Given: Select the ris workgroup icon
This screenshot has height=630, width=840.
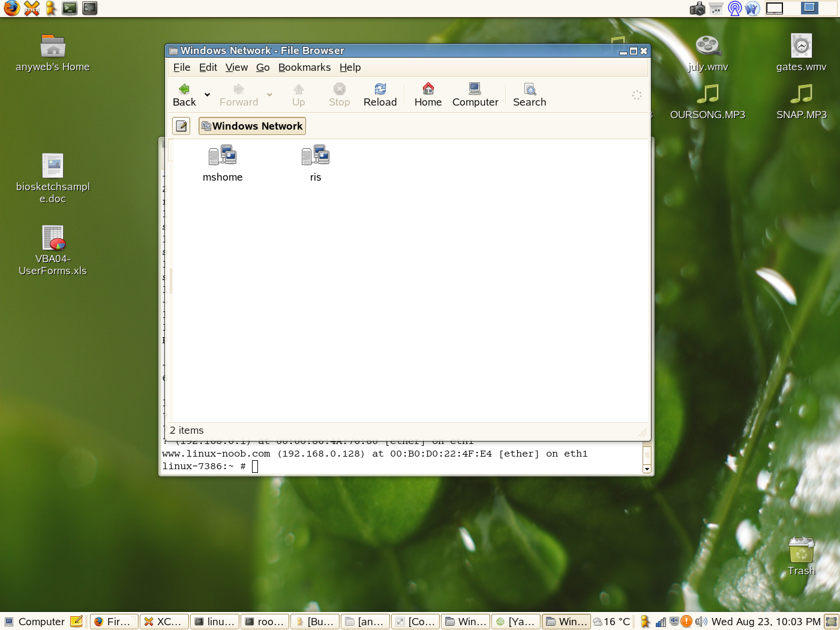Looking at the screenshot, I should 316,163.
